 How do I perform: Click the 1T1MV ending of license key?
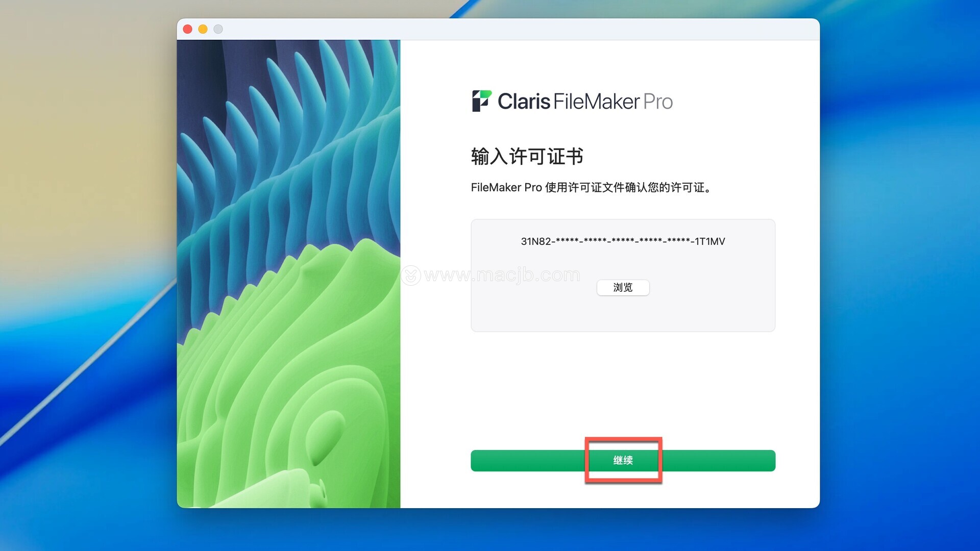click(x=710, y=241)
